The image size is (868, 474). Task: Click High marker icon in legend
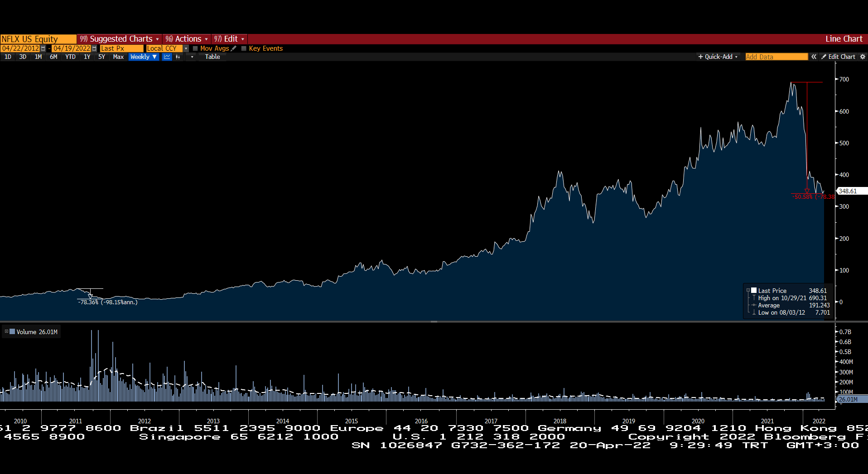click(754, 298)
